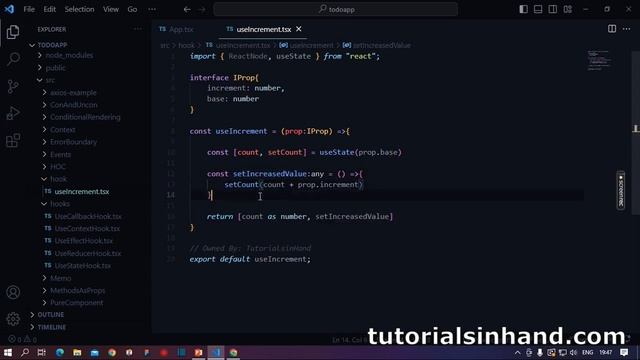Open the View menu
Image resolution: width=640 pixels, height=360 pixels.
click(x=111, y=9)
